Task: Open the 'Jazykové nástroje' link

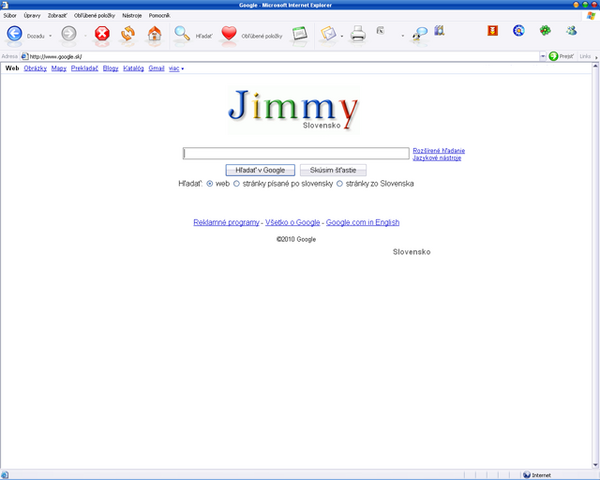Action: pyautogui.click(x=437, y=158)
